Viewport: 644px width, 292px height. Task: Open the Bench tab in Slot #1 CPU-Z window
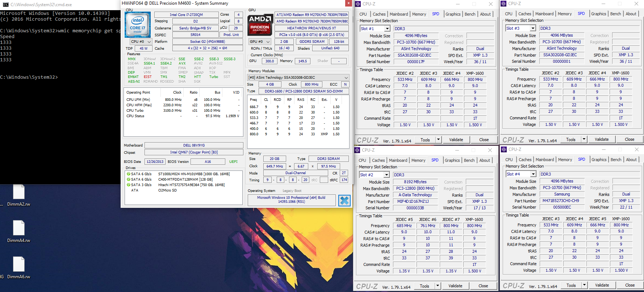click(470, 14)
